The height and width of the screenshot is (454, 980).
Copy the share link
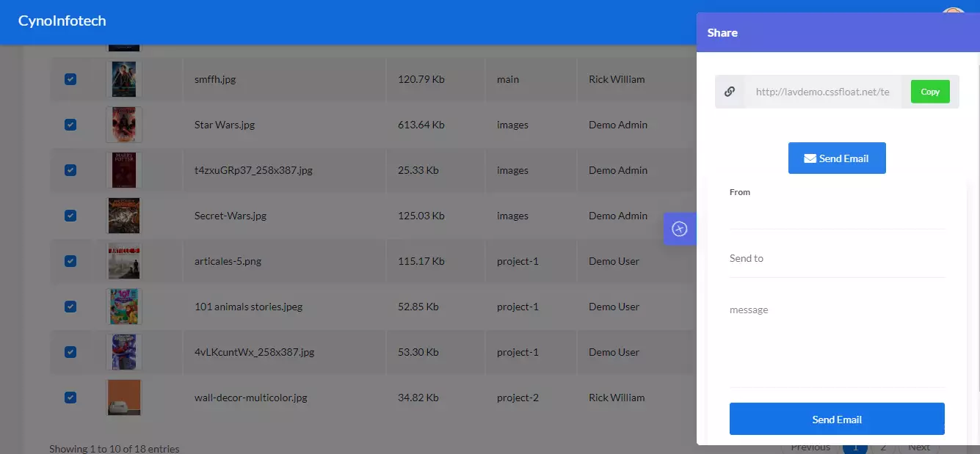pos(930,92)
